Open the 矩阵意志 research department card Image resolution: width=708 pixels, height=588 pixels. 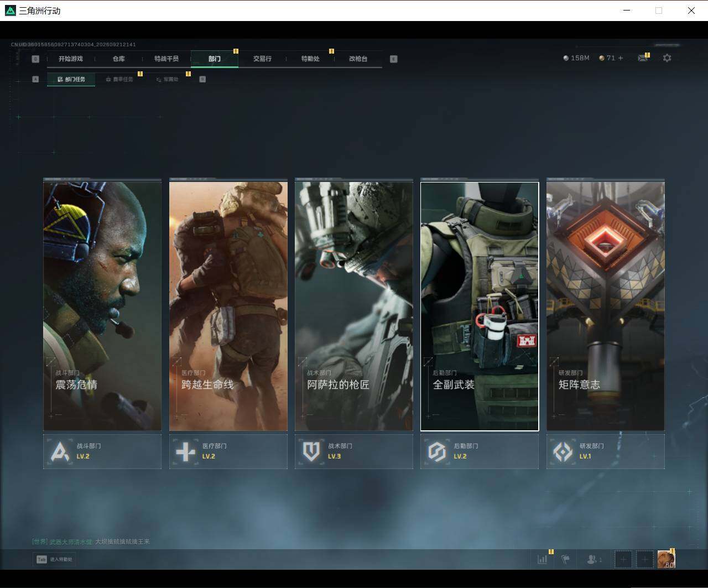[x=606, y=306]
